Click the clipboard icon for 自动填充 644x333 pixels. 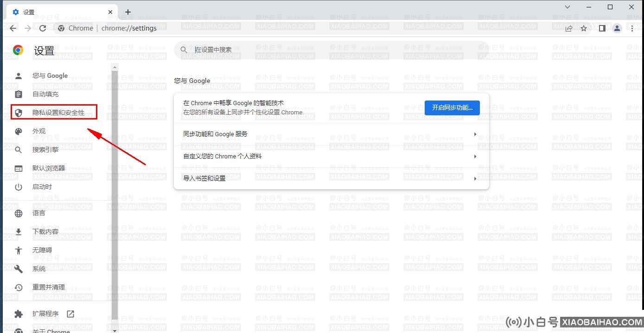pos(19,94)
